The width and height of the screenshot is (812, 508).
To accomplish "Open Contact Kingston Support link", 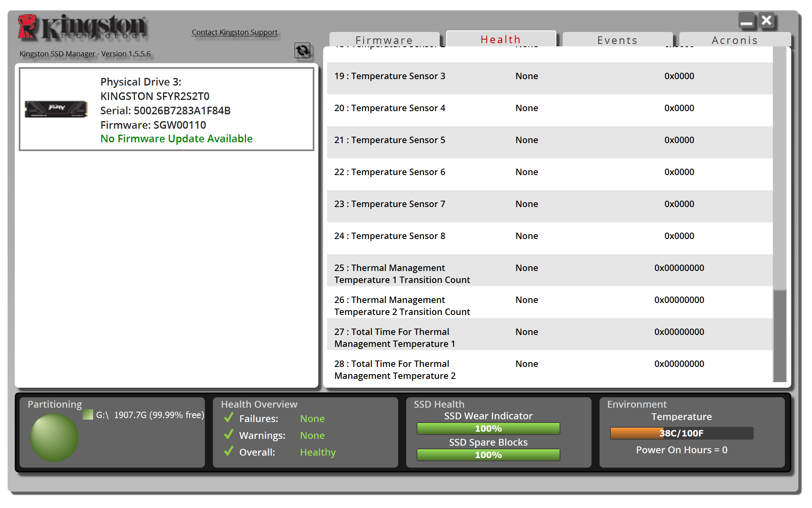I will [x=234, y=32].
